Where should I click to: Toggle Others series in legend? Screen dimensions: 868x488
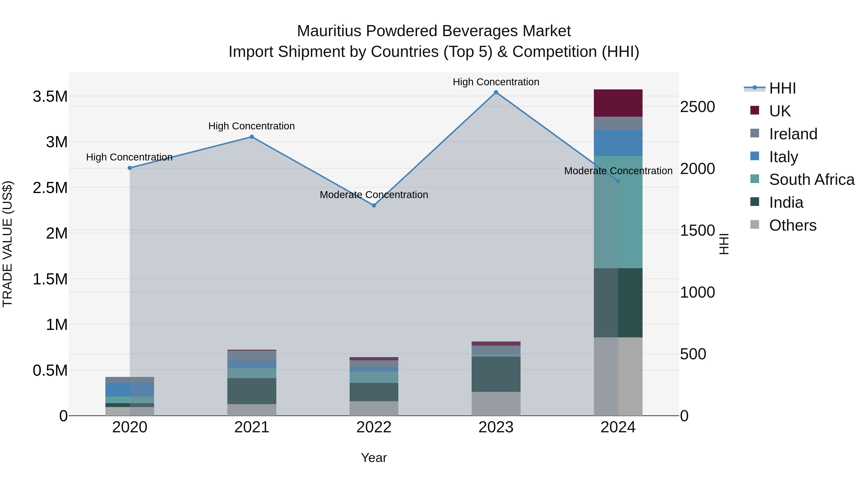[783, 225]
